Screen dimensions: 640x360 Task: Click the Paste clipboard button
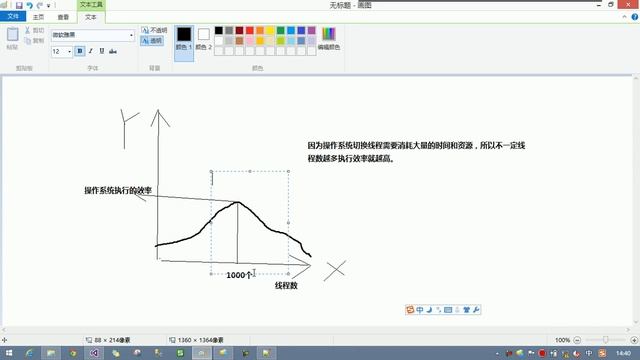(x=12, y=38)
